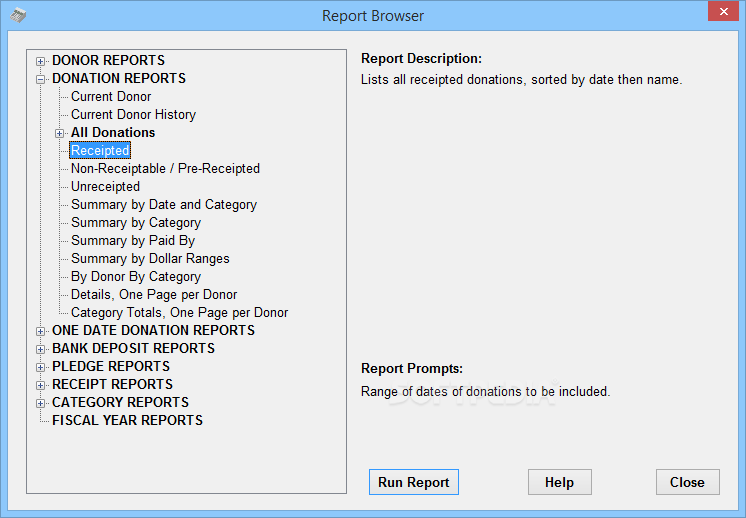Select the PLEDGE REPORTS heading
Image resolution: width=746 pixels, height=518 pixels.
tap(111, 367)
